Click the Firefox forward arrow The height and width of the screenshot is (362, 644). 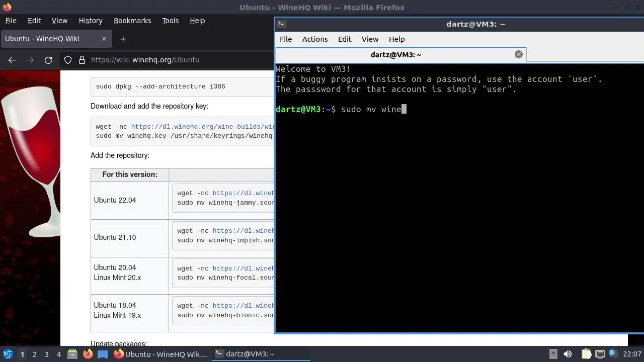click(30, 60)
